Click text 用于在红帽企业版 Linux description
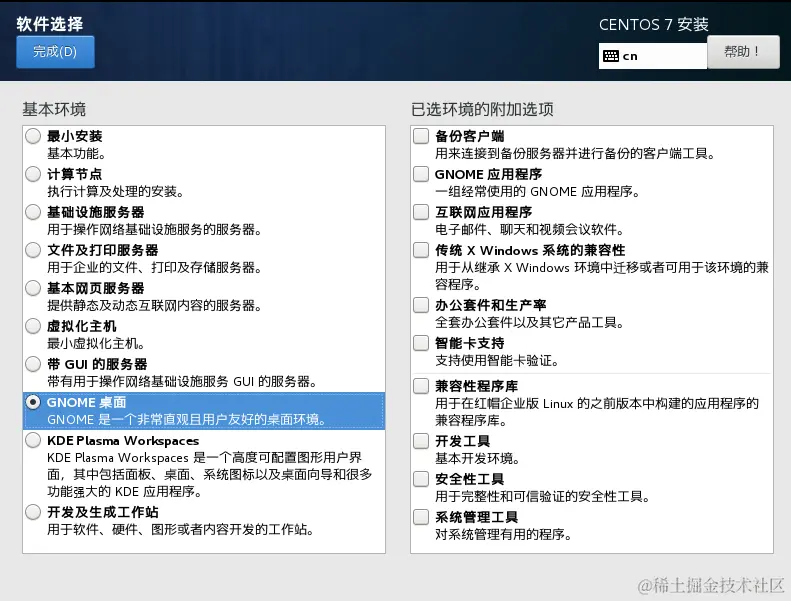This screenshot has height=601, width=791. 597,412
